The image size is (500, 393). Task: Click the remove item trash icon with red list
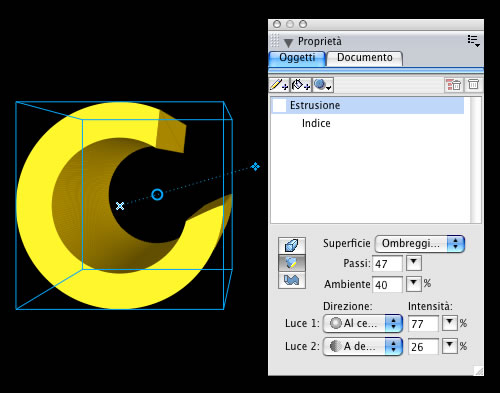coord(453,85)
